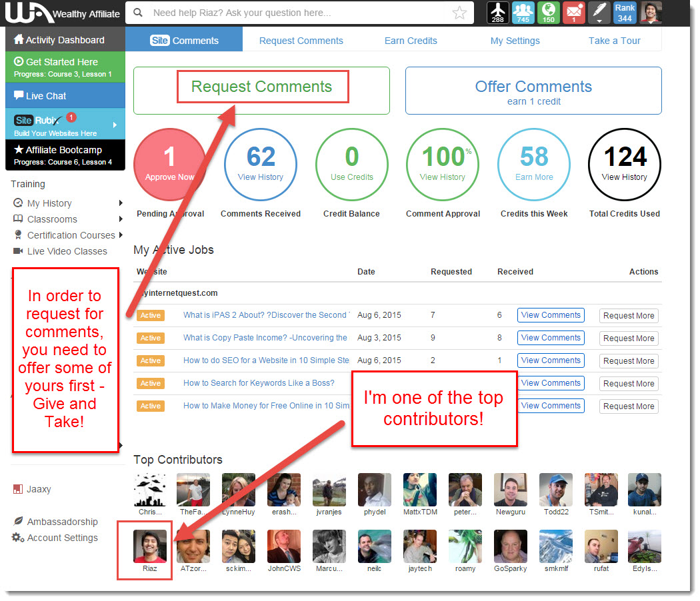Open Get Started Here course progress

coord(65,67)
